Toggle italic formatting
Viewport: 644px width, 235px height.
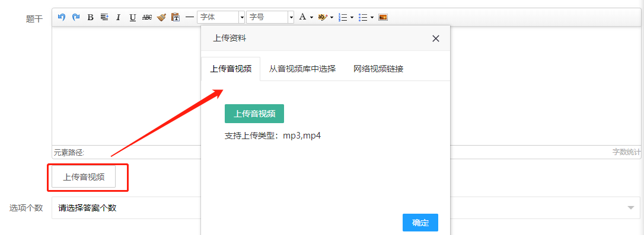pos(118,17)
